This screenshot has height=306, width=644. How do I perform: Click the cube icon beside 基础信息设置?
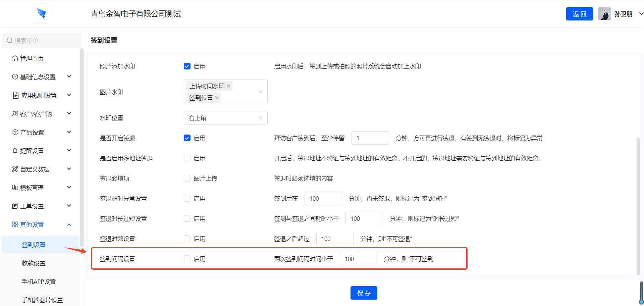[15, 77]
